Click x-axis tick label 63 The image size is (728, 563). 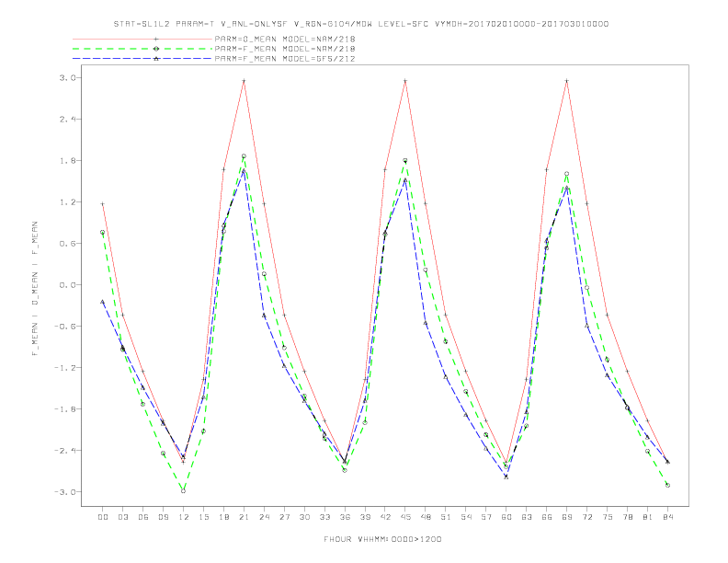(x=527, y=517)
